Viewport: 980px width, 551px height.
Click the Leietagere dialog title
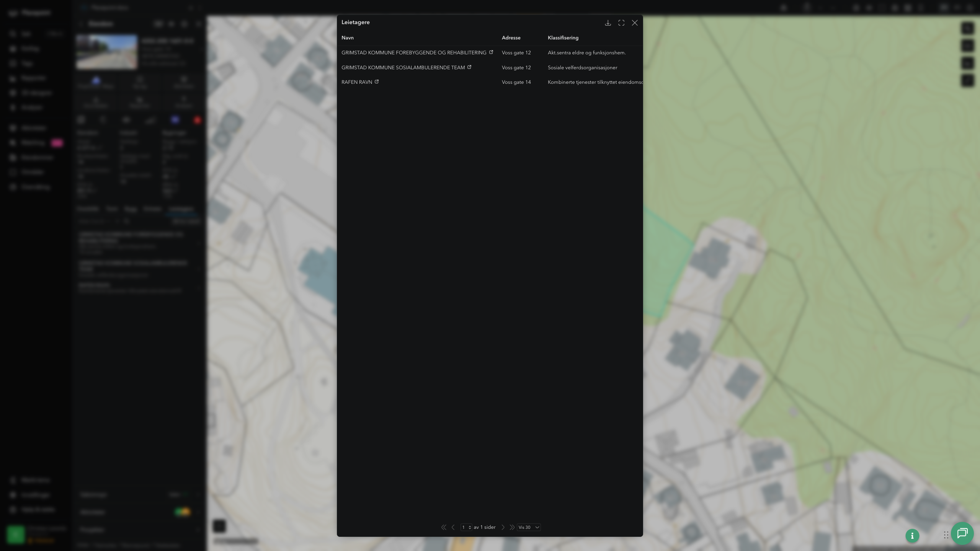pyautogui.click(x=356, y=22)
